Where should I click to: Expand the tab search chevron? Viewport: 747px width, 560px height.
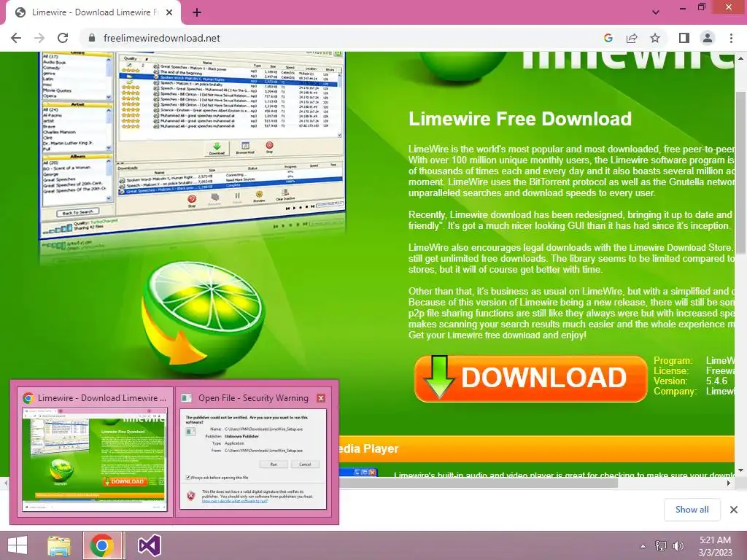[656, 12]
